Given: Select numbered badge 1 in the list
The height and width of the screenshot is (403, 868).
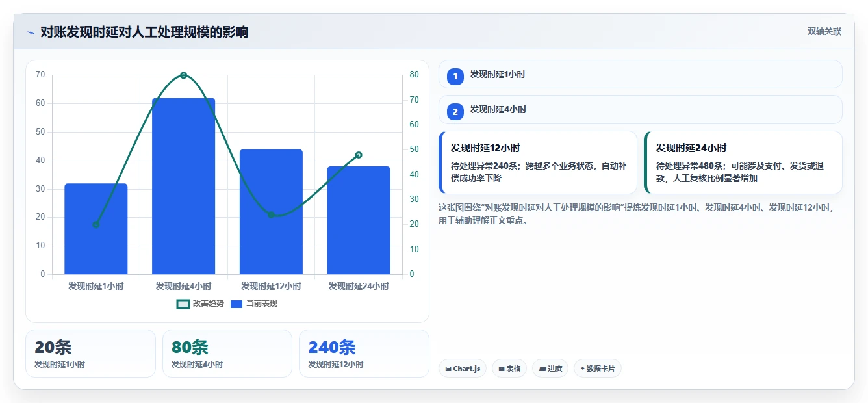Looking at the screenshot, I should pos(455,76).
